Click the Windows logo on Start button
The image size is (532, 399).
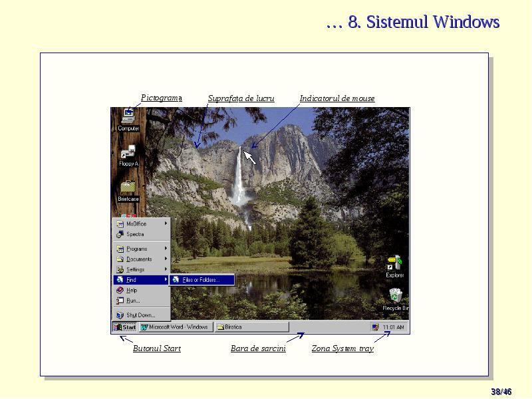click(x=118, y=327)
